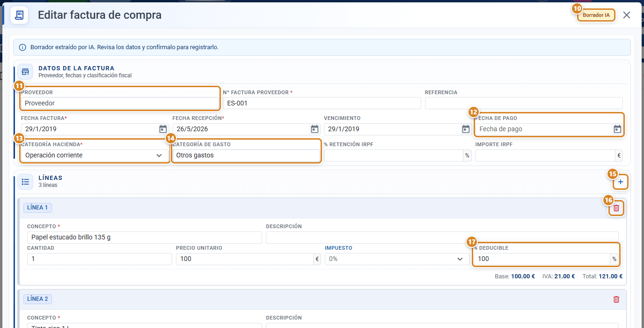
Task: Click the Fecha factura date field
Action: [95, 129]
